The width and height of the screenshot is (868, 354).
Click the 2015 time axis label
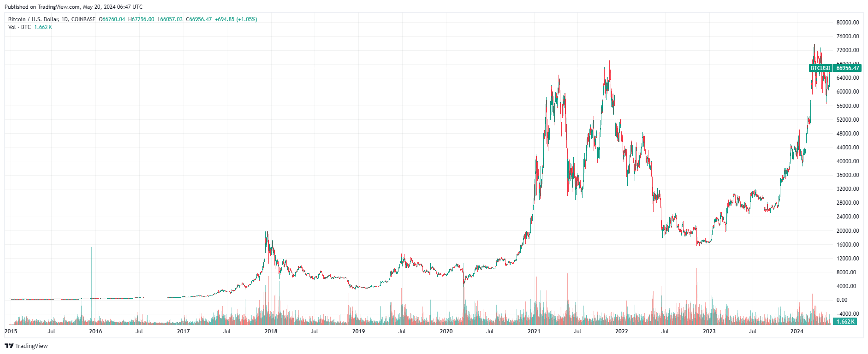[x=11, y=331]
